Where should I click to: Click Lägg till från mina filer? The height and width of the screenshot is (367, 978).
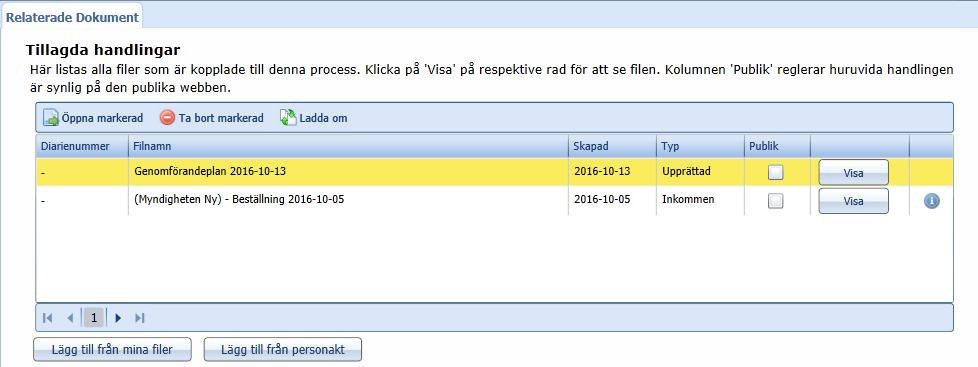(112, 350)
